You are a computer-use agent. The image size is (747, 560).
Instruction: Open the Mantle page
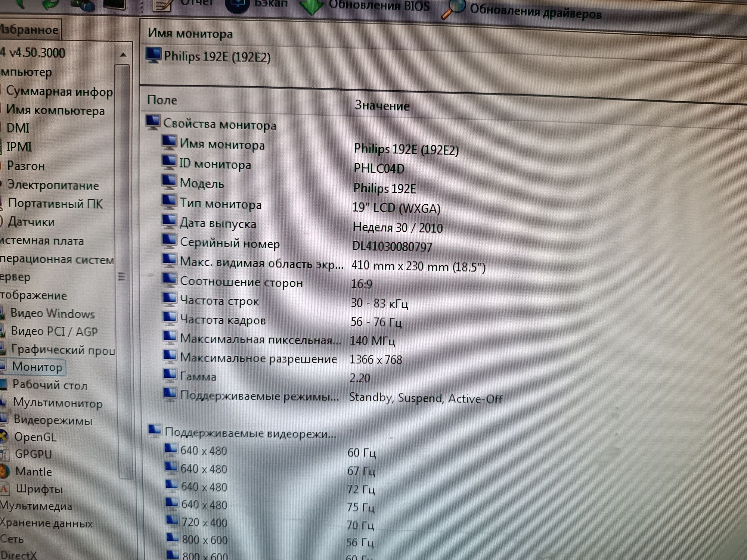[33, 472]
